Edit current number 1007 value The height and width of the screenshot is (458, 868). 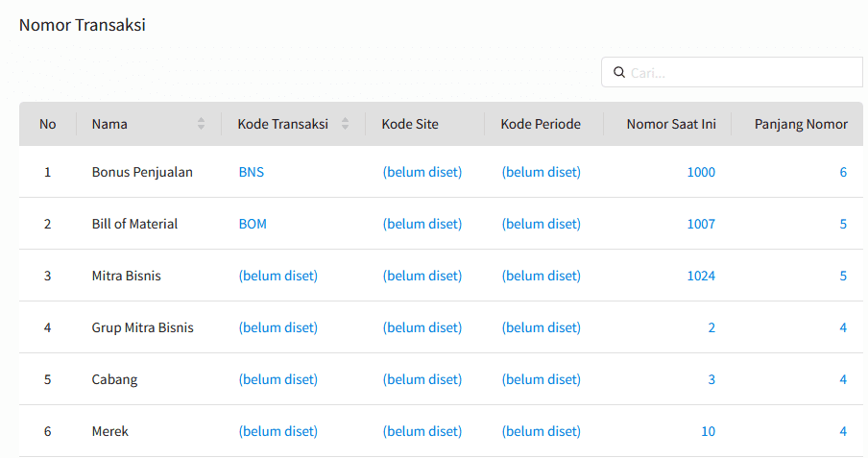pos(701,224)
